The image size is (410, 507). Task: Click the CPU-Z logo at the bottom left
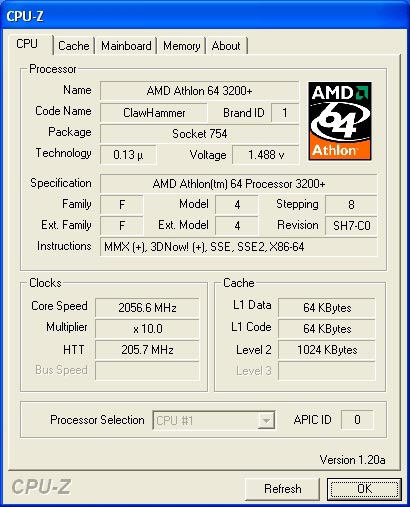41,487
